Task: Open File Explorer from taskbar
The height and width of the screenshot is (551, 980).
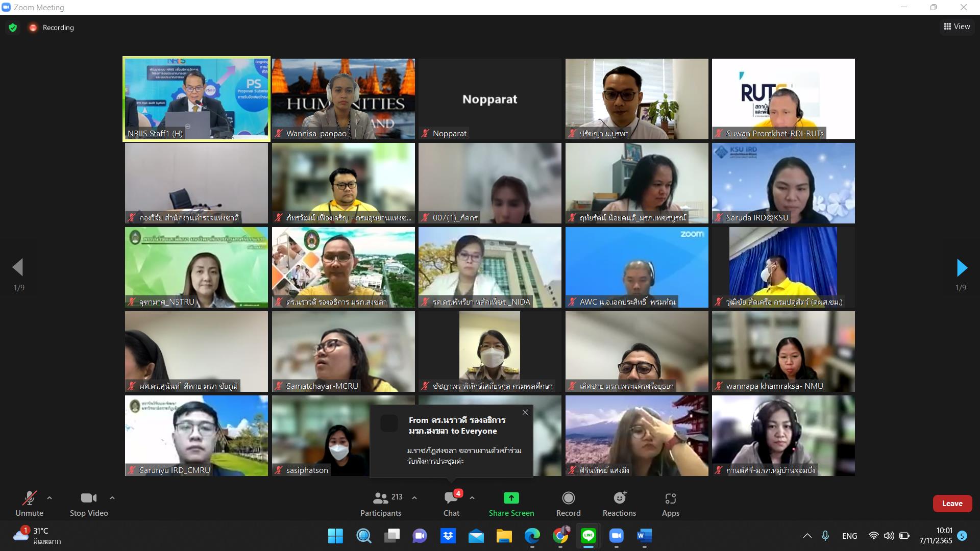Action: coord(504,536)
